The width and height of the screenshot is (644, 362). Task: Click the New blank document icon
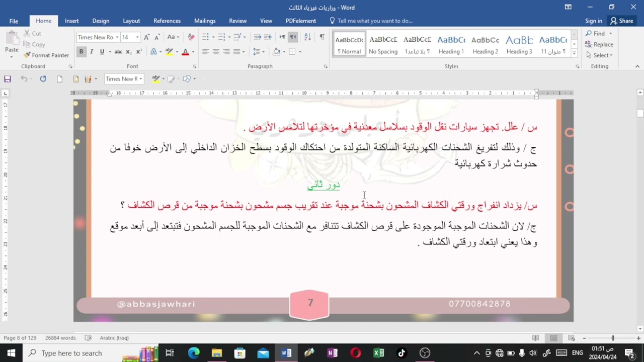pos(59,79)
